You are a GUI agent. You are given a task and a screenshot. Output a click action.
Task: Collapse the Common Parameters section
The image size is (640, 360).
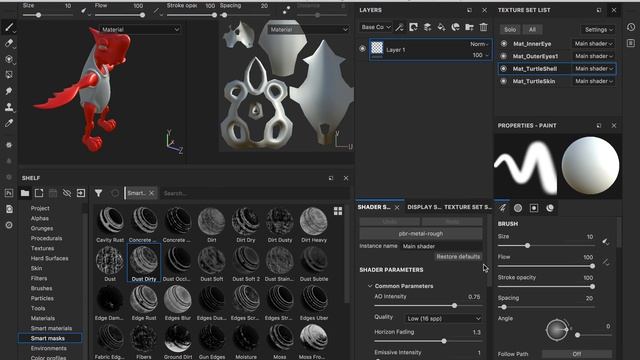click(370, 286)
